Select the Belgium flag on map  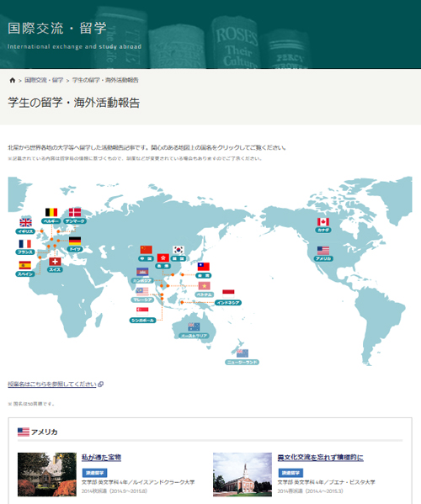point(51,212)
